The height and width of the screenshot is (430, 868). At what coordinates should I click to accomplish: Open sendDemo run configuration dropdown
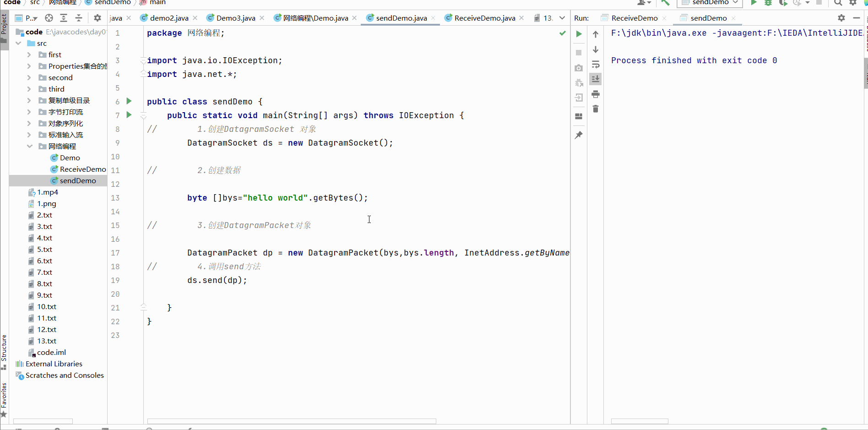coord(710,2)
